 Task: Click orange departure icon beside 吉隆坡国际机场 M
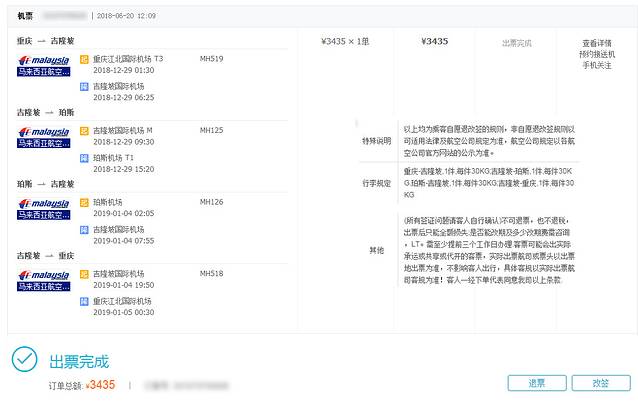click(84, 130)
